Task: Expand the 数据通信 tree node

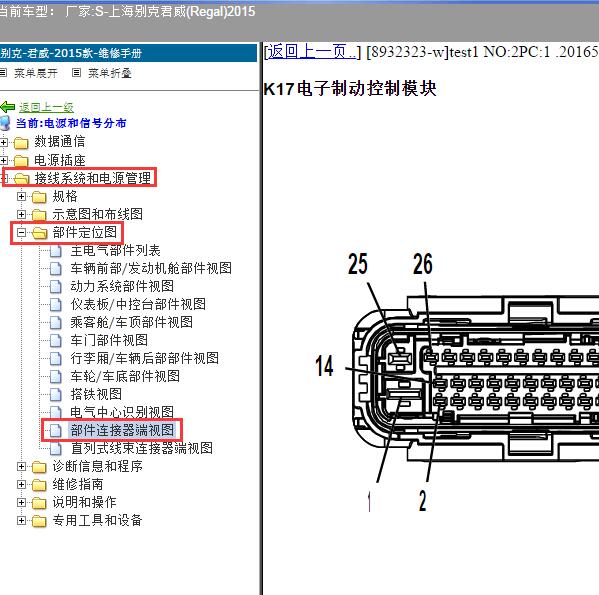Action: point(3,142)
